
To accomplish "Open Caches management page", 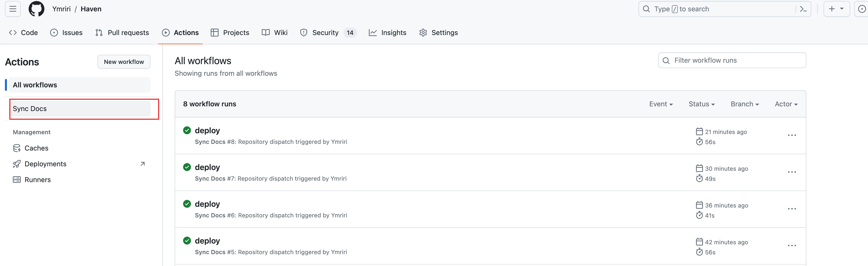I will pos(80,148).
